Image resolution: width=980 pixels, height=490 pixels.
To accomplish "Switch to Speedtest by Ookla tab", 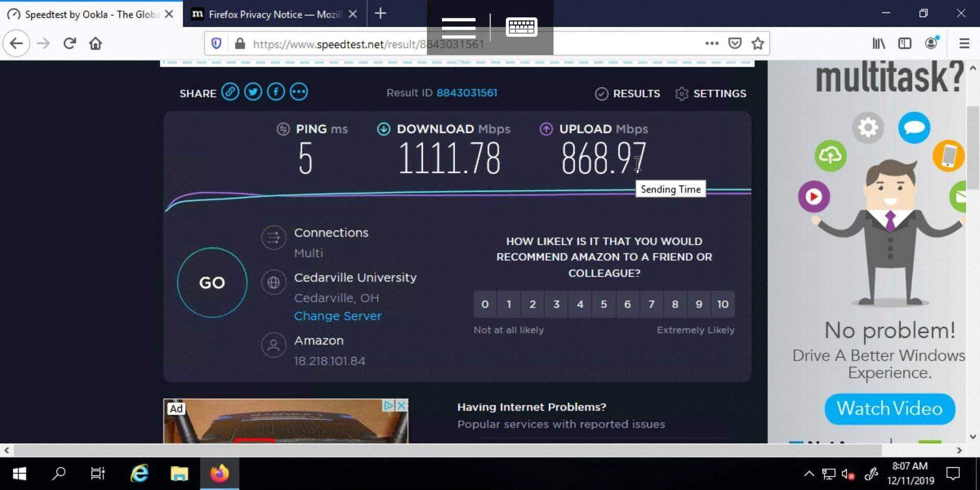I will click(92, 14).
